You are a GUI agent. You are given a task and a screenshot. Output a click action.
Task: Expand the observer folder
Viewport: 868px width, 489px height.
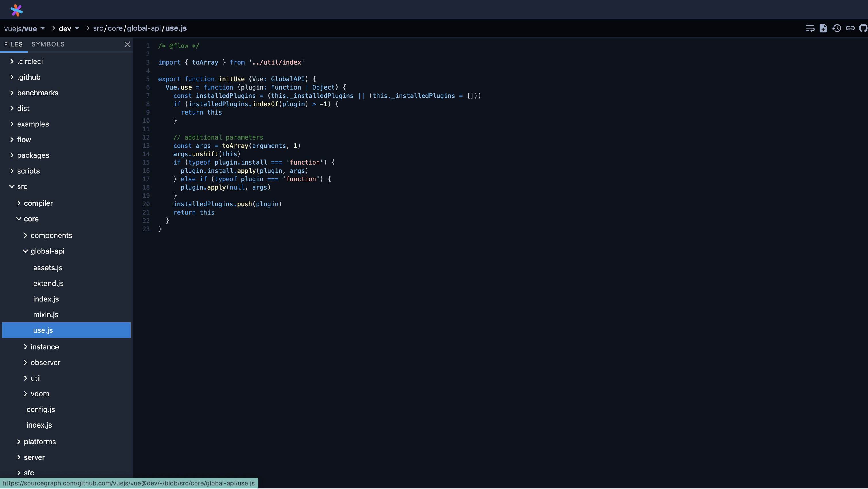tap(26, 363)
